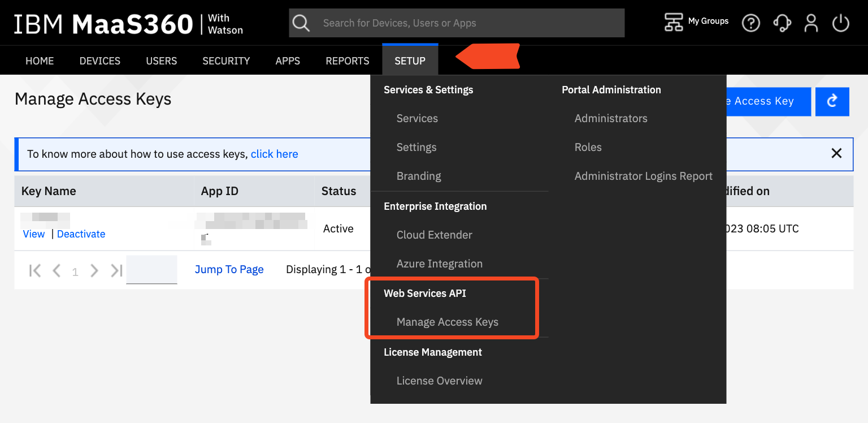Select Administrators menu item

611,118
